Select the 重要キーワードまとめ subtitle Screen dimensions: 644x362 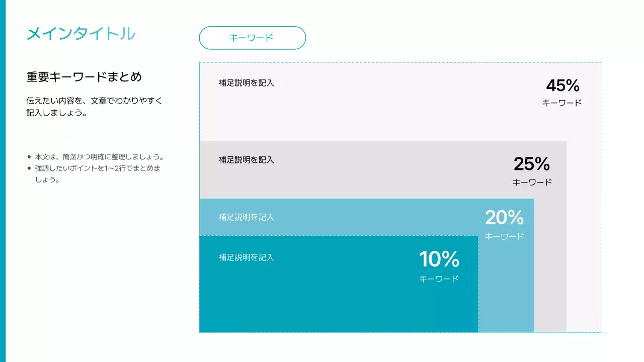coord(84,77)
